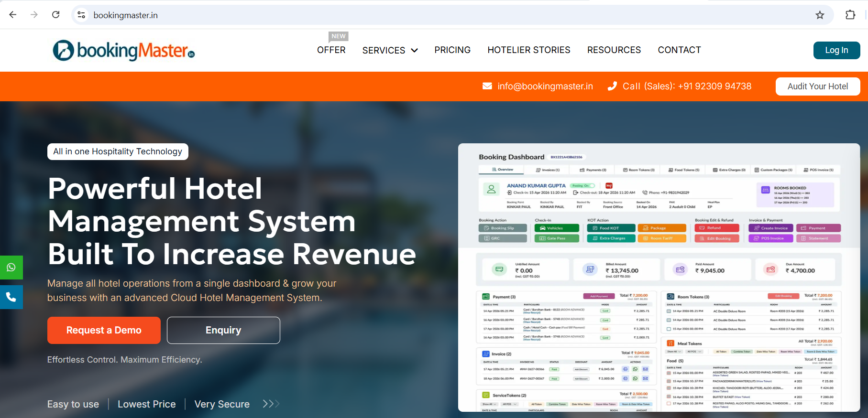Check the Buffet B.Fast food row checkbox
This screenshot has width=868, height=418.
pos(669,397)
